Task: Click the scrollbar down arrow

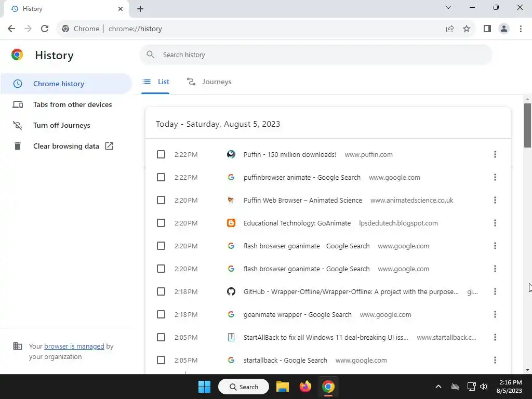Action: point(527,370)
